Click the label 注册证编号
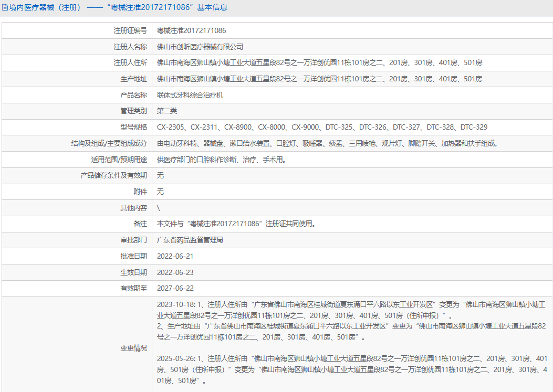The image size is (553, 392). click(x=130, y=30)
